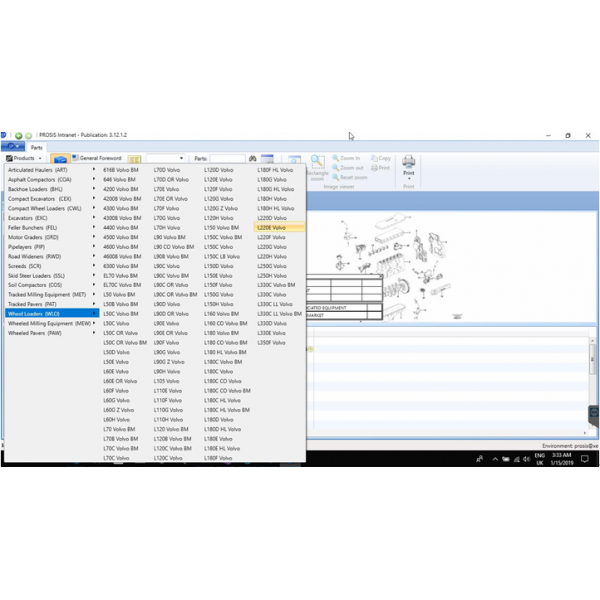This screenshot has width=600, height=600.
Task: Open General Foreword
Action: click(x=97, y=158)
